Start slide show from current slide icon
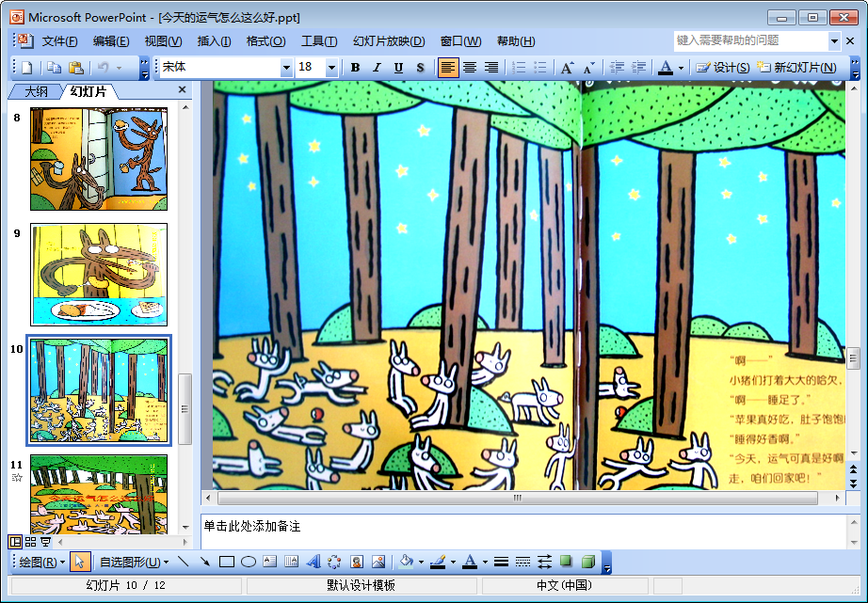Screen dimensions: 868x603 [45, 542]
